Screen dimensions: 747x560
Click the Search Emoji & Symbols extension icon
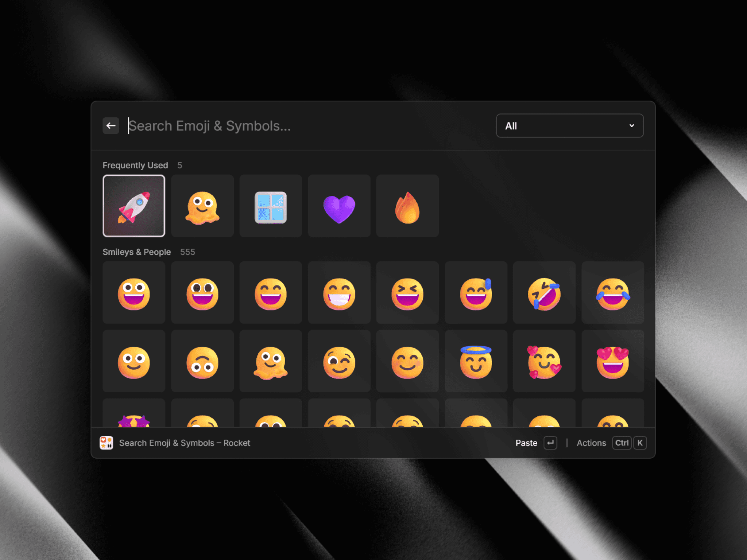pos(107,443)
